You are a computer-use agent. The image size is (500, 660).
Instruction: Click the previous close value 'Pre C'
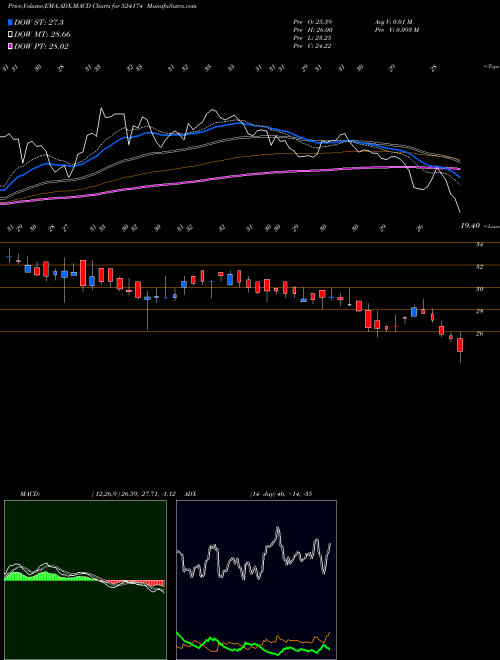click(x=312, y=46)
